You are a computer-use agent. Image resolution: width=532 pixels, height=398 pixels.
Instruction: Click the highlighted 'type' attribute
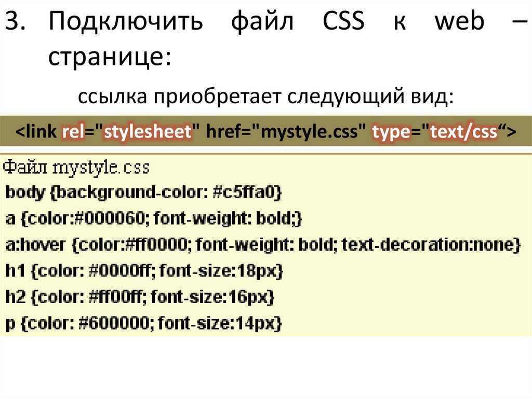392,131
